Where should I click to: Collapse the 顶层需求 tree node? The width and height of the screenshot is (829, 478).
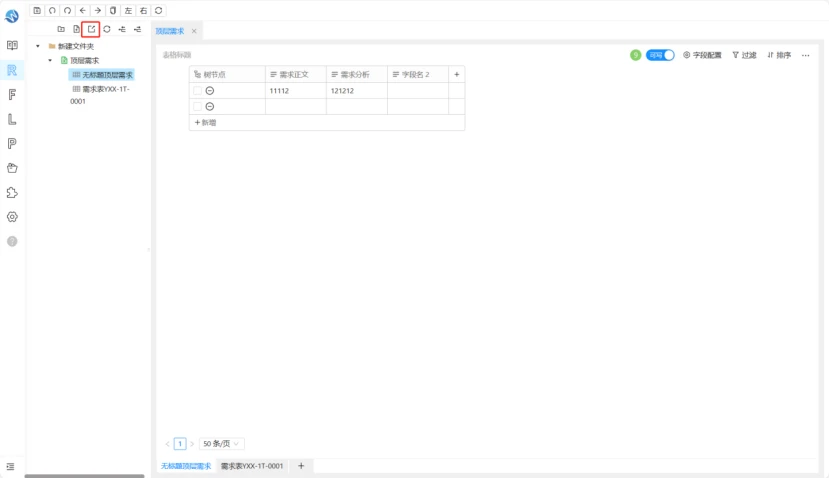[50, 60]
